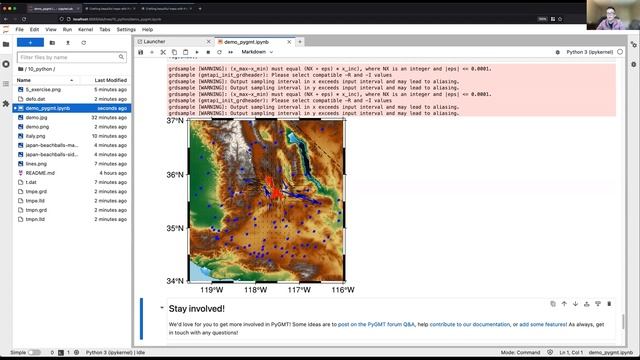Open the File menu
The width and height of the screenshot is (640, 360).
tap(20, 29)
